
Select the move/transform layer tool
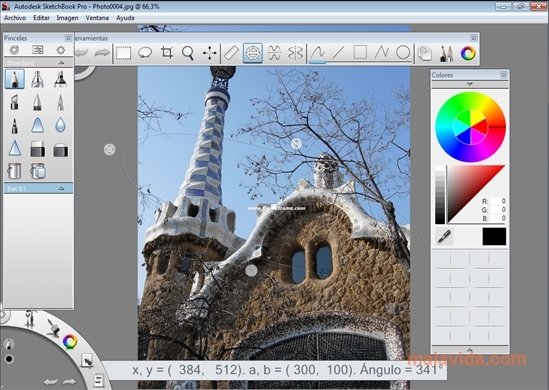tap(209, 53)
